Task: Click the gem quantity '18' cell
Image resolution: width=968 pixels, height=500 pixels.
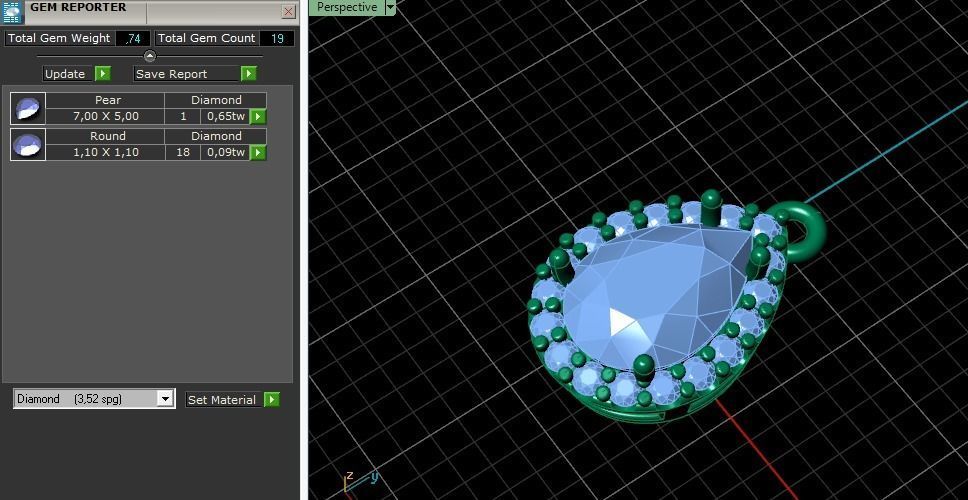Action: pos(183,152)
